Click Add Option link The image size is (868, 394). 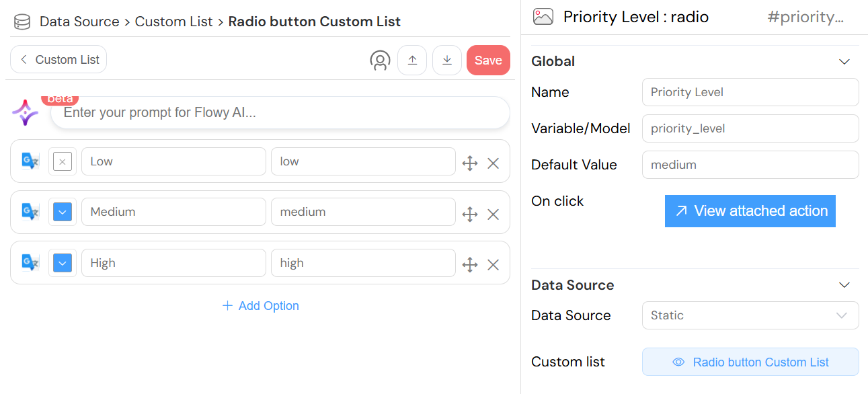[x=260, y=306]
